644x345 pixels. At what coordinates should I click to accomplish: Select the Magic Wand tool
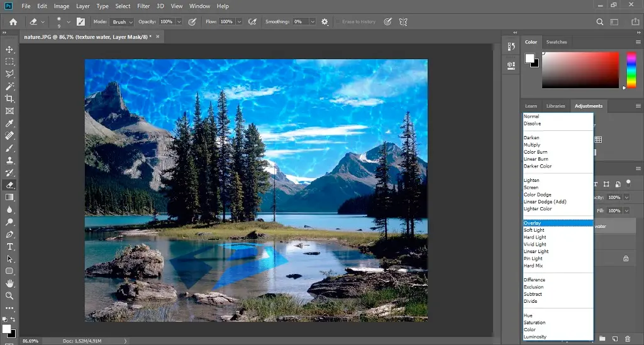click(9, 86)
